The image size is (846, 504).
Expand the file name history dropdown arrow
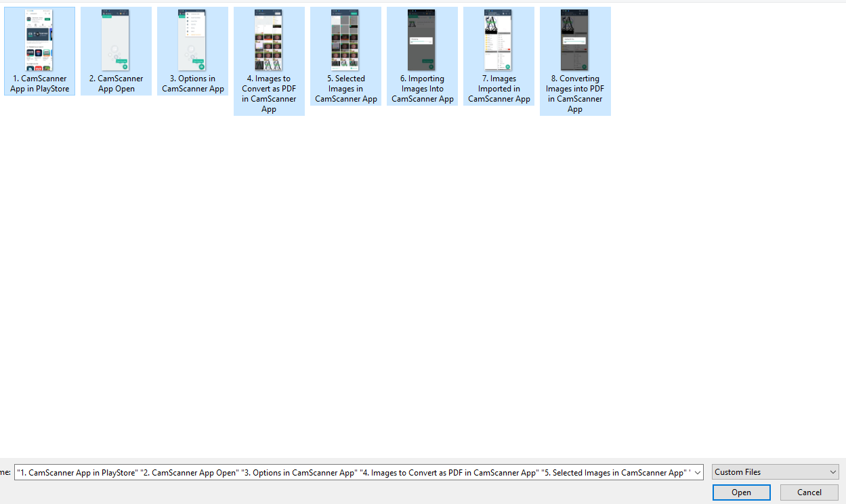tap(698, 473)
